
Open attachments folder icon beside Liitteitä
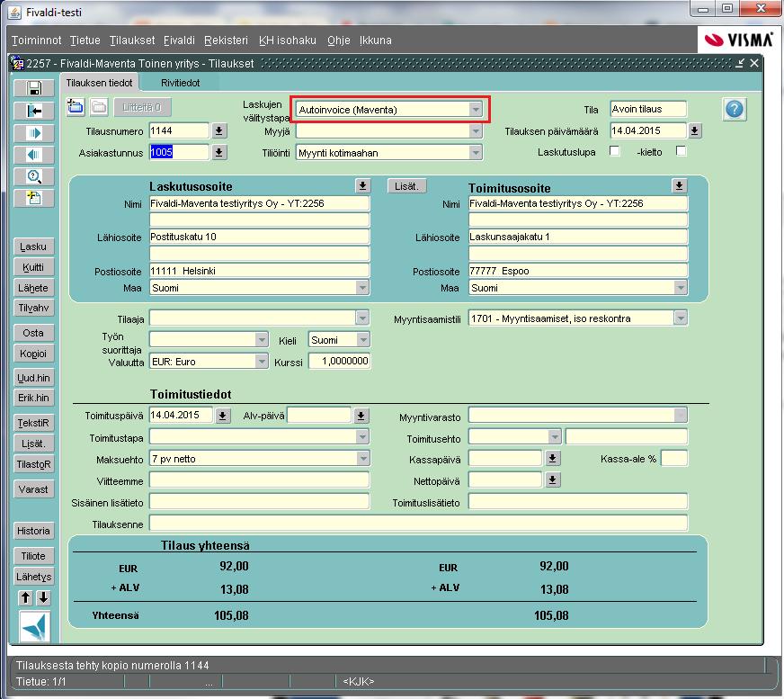(x=76, y=106)
